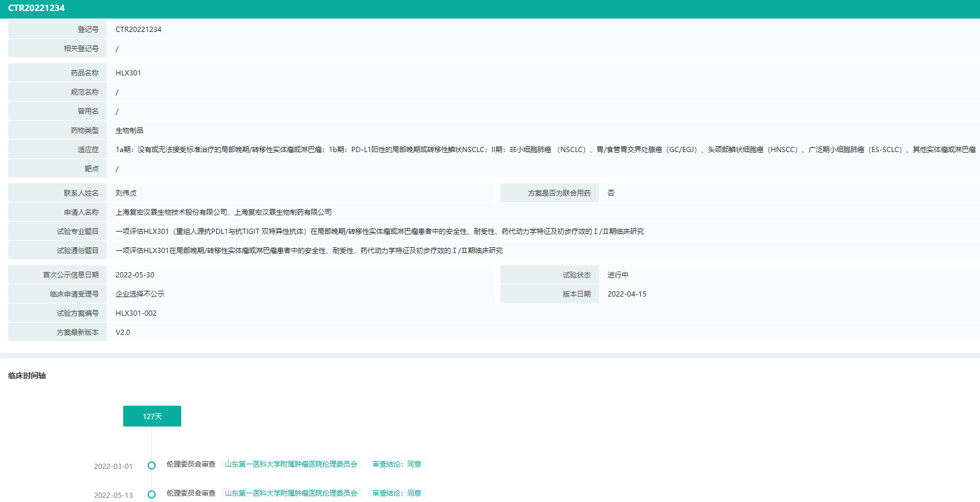Open ethics committee link in 2022-05-13 row
This screenshot has height=502, width=980.
291,493
